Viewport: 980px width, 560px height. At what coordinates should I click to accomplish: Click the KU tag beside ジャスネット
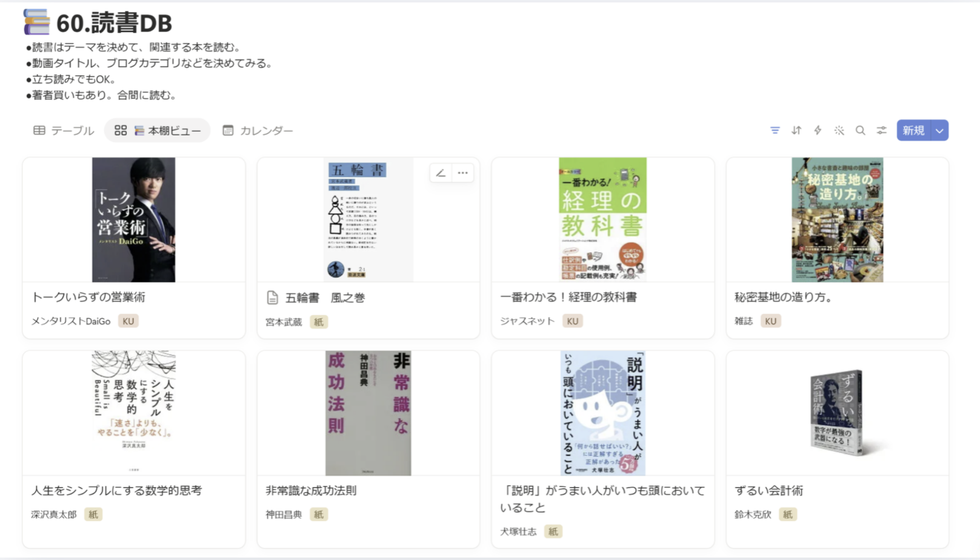tap(573, 321)
